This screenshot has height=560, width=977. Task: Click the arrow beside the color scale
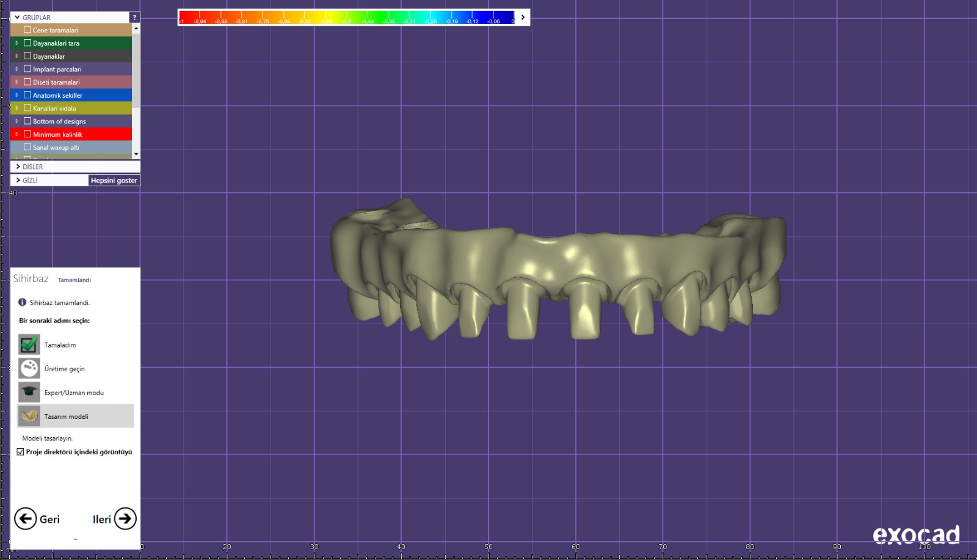[523, 17]
